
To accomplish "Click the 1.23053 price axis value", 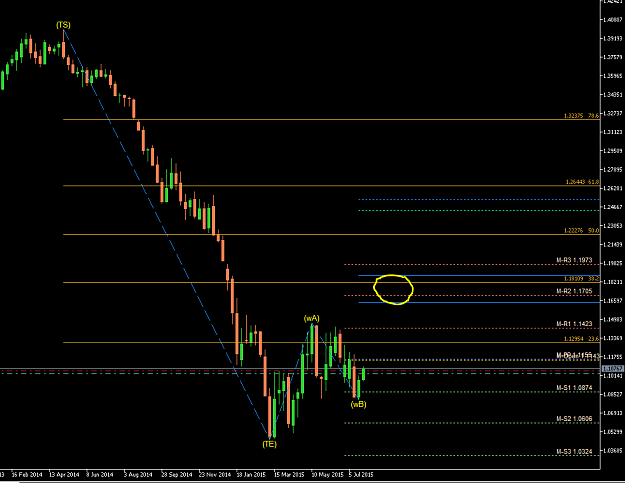I will [x=613, y=226].
